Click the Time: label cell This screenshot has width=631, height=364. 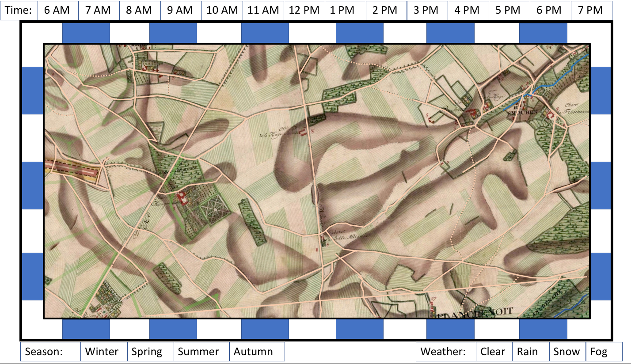(18, 10)
